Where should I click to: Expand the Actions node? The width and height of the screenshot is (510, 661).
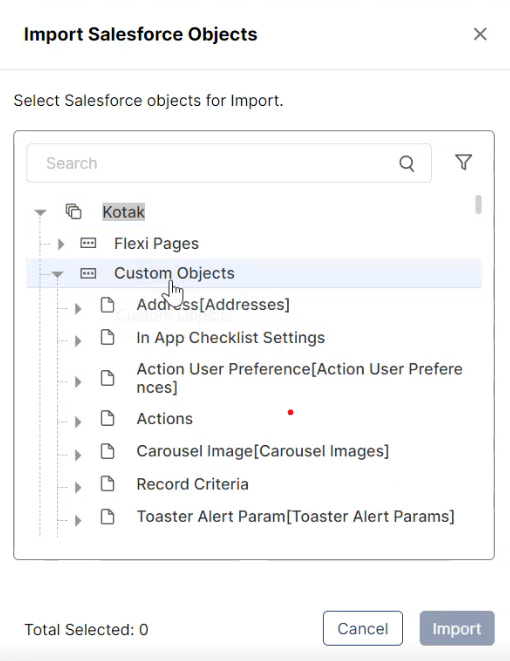click(78, 422)
